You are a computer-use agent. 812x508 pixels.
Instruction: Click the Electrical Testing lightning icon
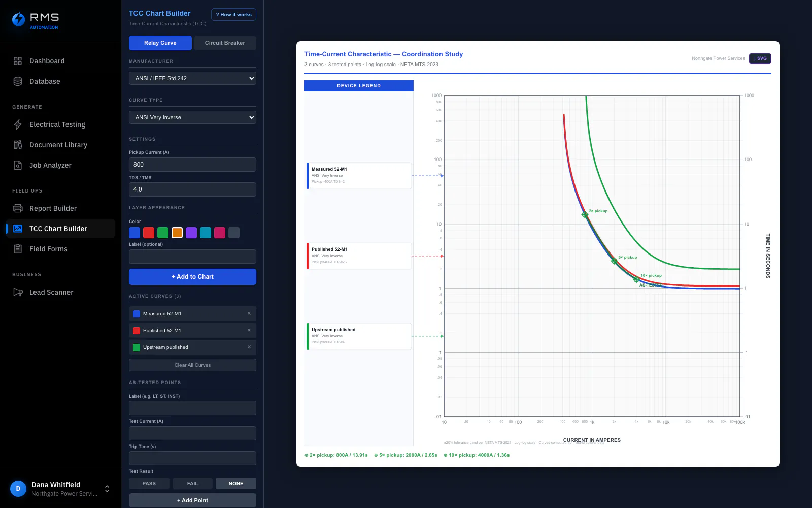click(18, 124)
